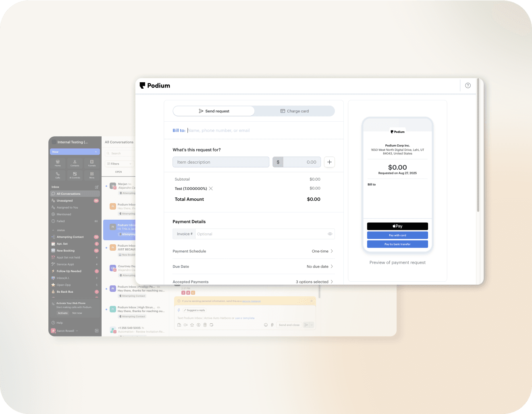Select the Send request option
Screen dimensions: 532x414
[x=214, y=111]
